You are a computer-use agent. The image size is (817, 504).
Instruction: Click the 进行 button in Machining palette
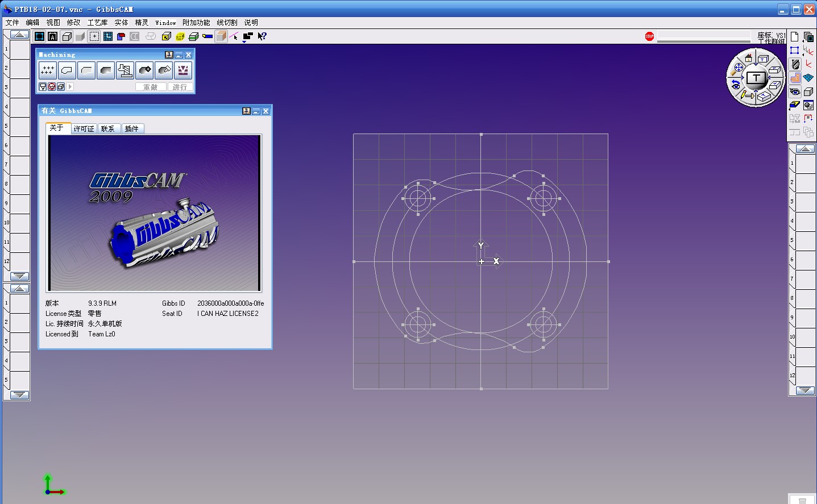coord(180,87)
